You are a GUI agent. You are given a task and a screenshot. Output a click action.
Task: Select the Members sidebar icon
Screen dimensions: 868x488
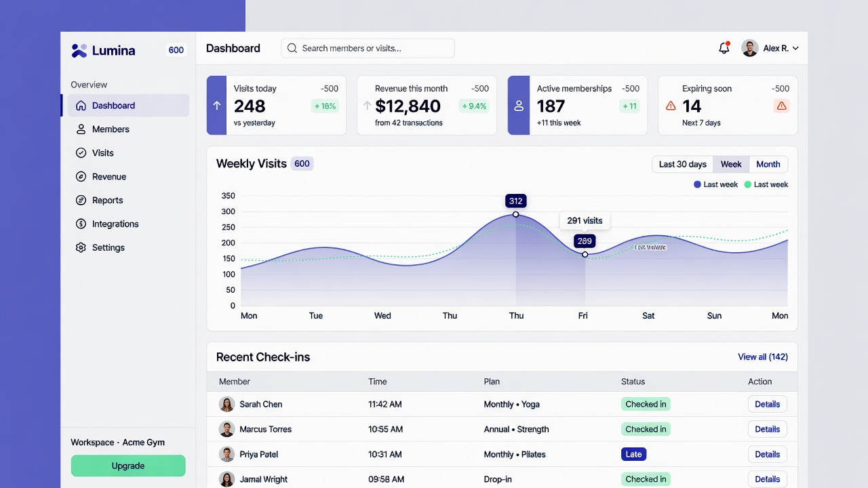click(81, 129)
